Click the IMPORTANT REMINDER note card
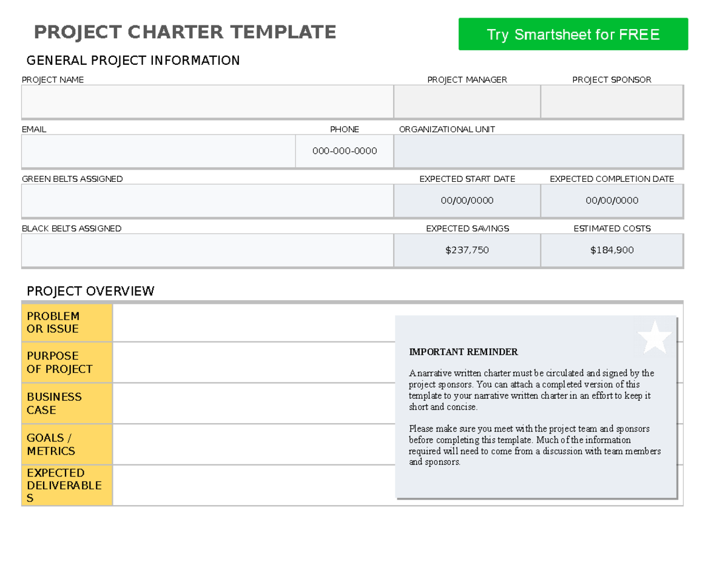 click(537, 406)
